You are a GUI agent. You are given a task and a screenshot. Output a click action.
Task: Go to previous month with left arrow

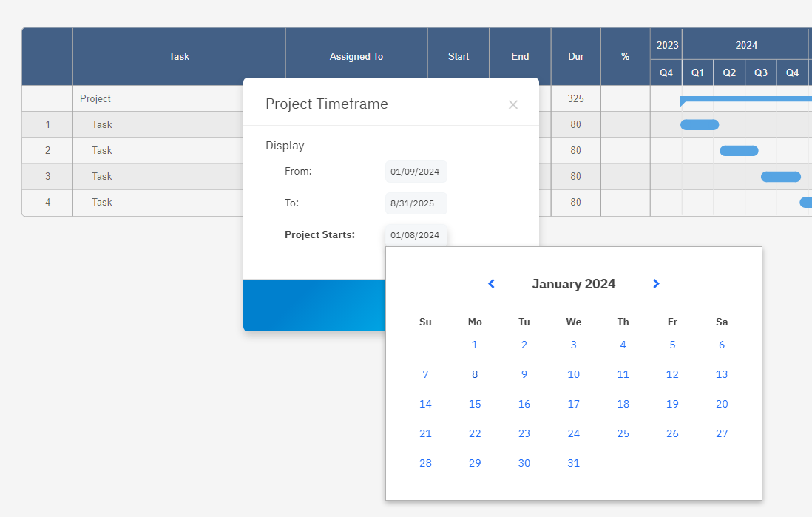tap(491, 283)
